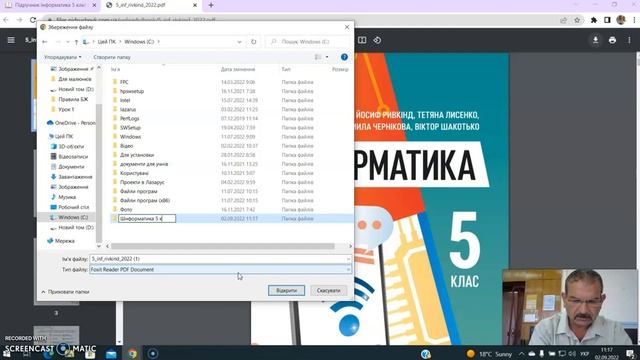Expand the file name history dropdown arrow
This screenshot has height=360, width=640.
click(x=348, y=259)
